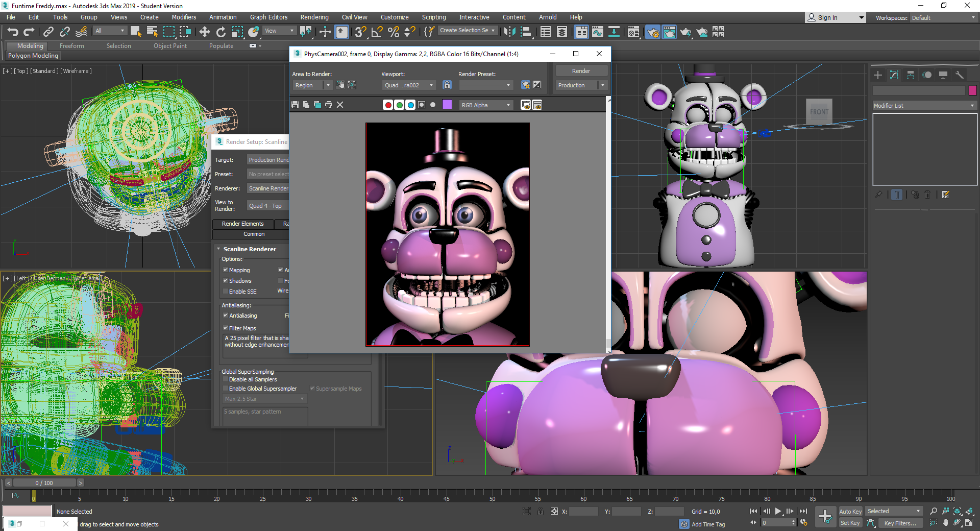Click the Mirror tool icon
Viewport: 980px width, 531px height.
[509, 32]
